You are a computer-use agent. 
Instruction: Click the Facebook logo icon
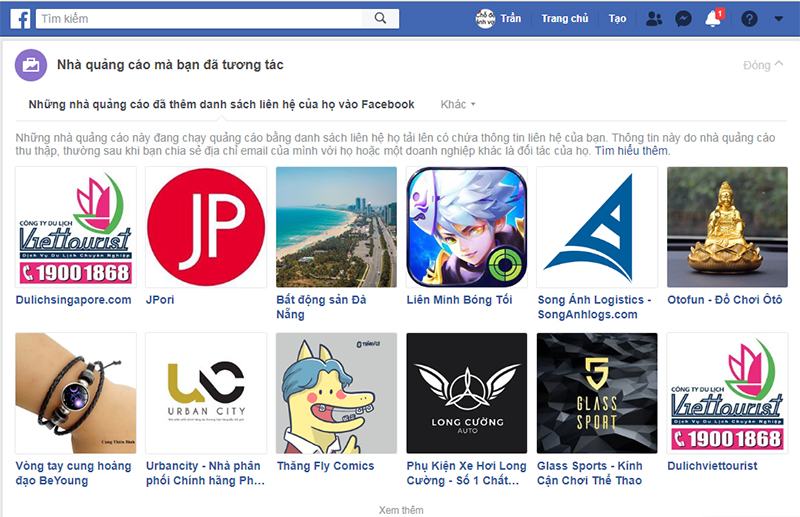20,19
